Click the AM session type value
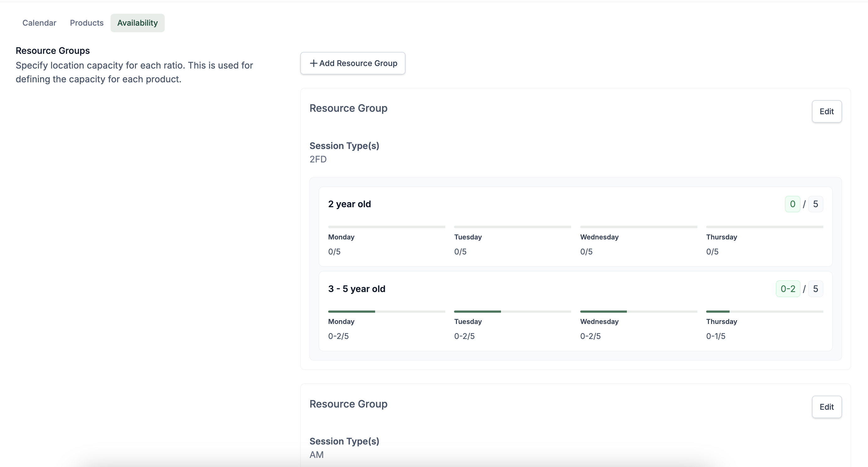The height and width of the screenshot is (467, 868). 316,454
